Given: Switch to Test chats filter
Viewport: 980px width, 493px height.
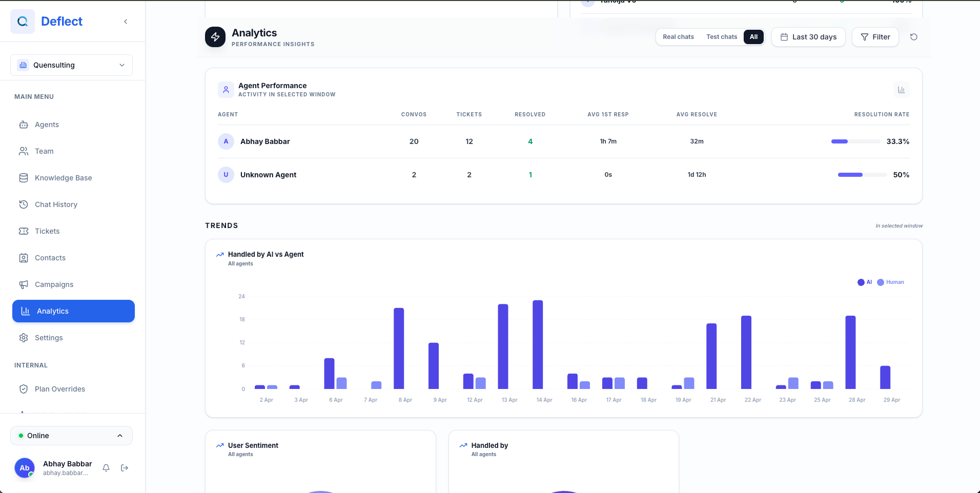Looking at the screenshot, I should [x=722, y=37].
